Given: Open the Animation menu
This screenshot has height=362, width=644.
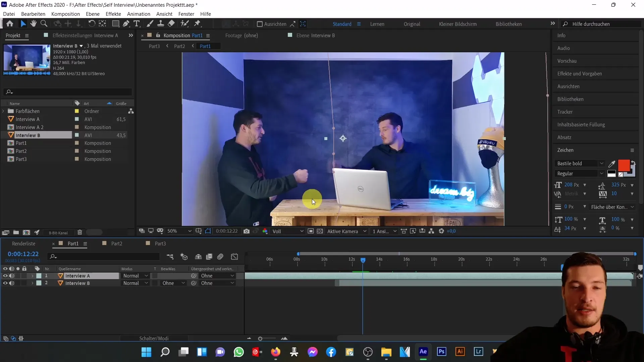Looking at the screenshot, I should pos(139,14).
